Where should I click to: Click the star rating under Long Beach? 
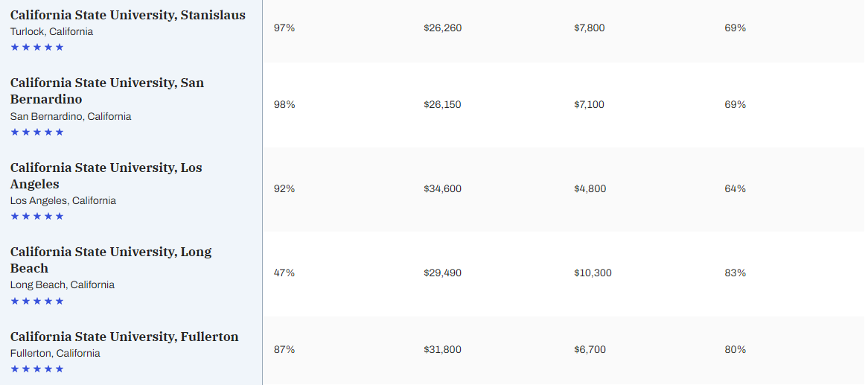click(x=37, y=301)
